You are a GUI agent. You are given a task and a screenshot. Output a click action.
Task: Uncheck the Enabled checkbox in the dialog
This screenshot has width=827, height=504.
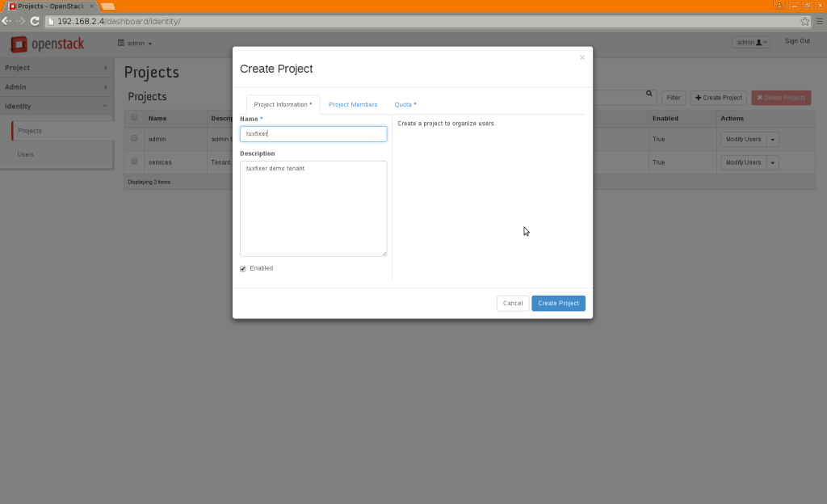tap(242, 268)
